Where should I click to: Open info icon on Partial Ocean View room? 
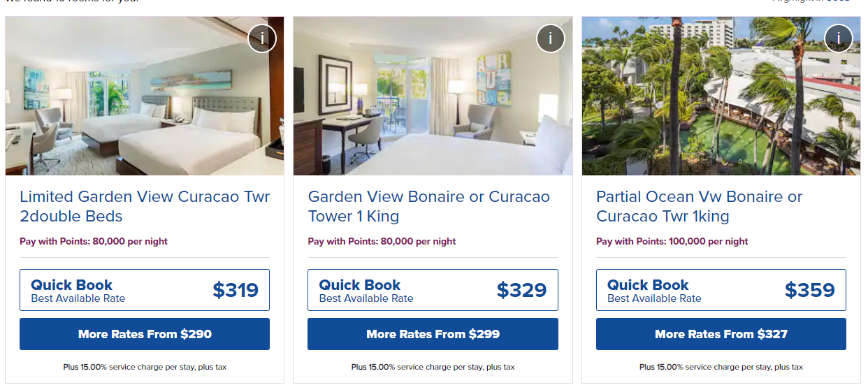click(x=839, y=38)
